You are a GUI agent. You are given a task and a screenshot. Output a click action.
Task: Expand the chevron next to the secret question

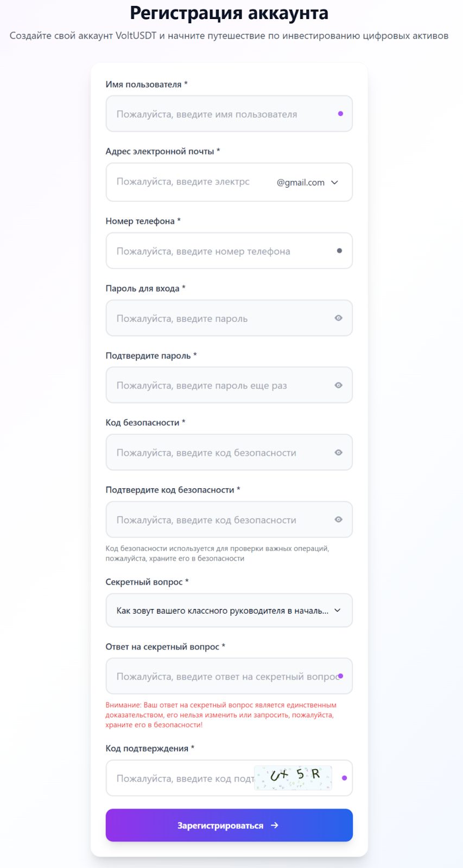pyautogui.click(x=337, y=610)
